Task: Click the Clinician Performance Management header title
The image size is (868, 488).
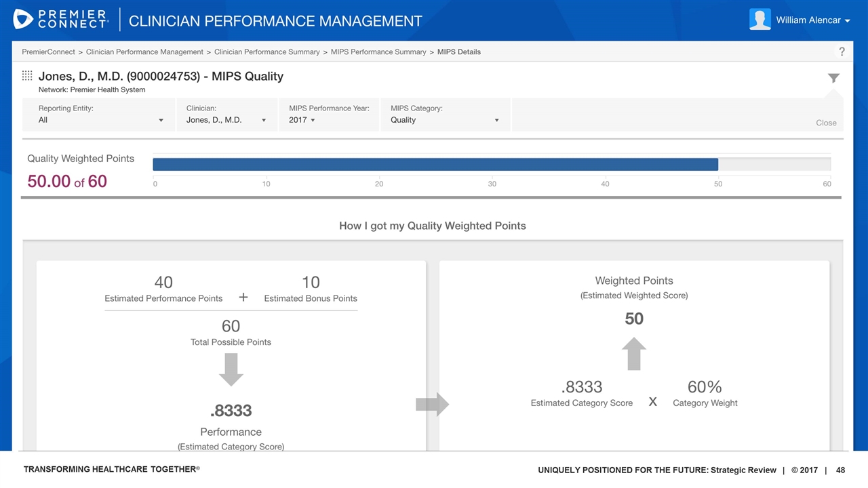Action: coord(275,21)
